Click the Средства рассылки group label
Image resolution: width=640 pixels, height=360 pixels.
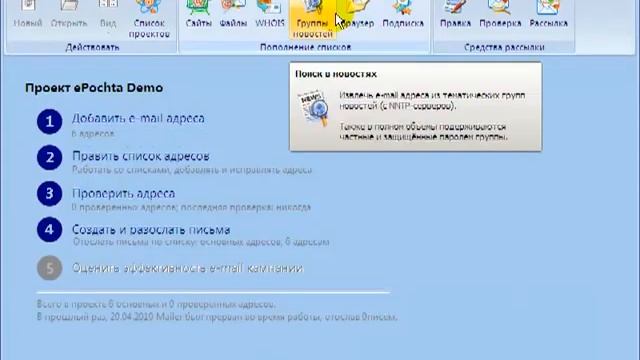click(504, 47)
